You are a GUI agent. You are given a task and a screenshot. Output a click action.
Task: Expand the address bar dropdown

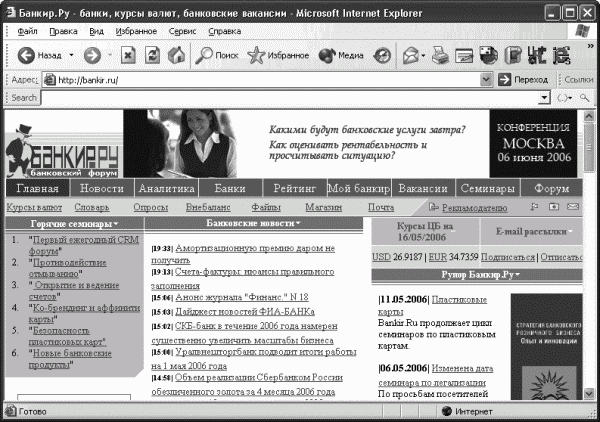(486, 80)
